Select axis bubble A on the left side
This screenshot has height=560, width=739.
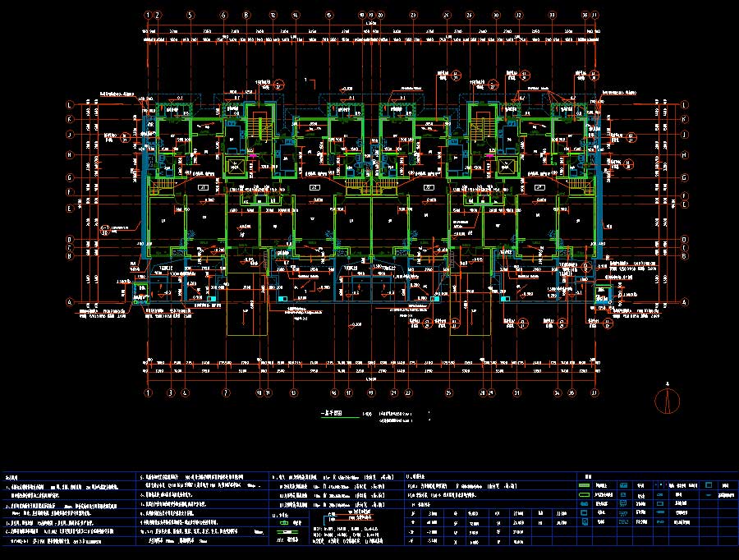click(71, 302)
